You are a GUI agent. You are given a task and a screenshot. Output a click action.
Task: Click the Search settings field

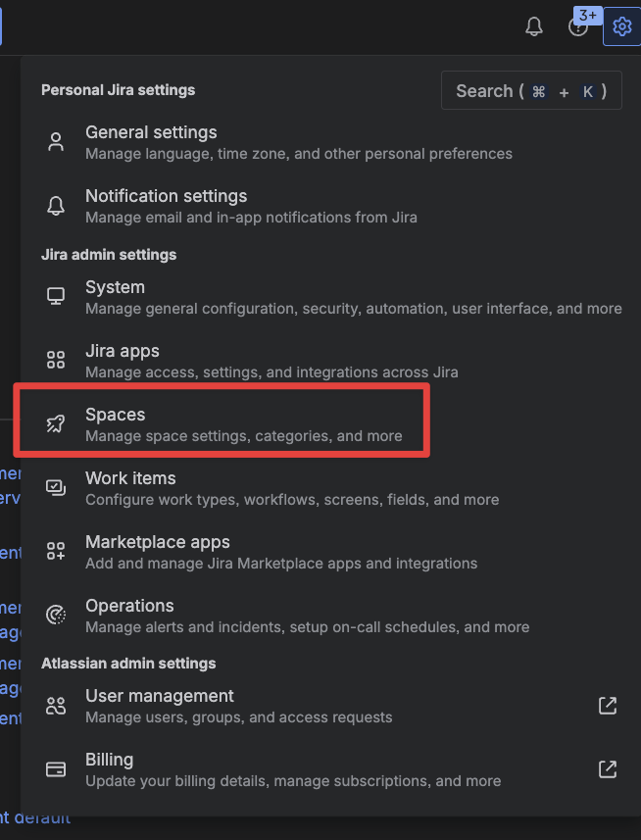[x=531, y=90]
